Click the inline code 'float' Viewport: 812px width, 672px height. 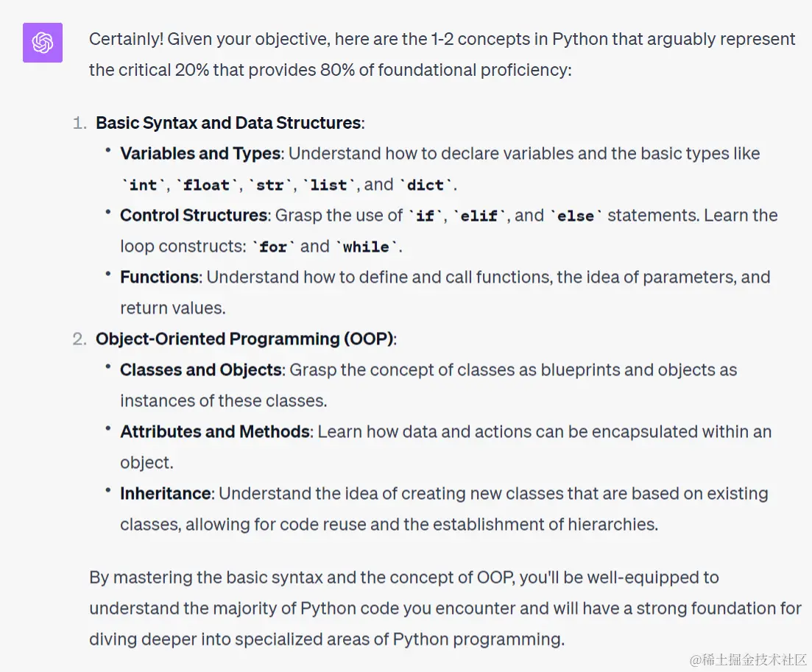[206, 185]
